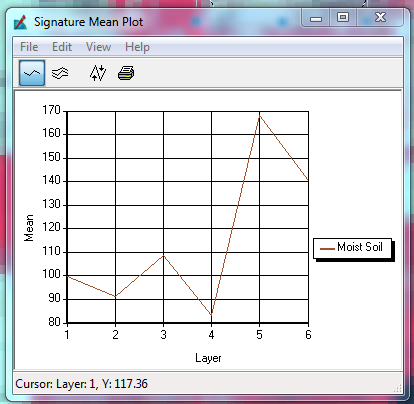Open the File menu

click(29, 47)
